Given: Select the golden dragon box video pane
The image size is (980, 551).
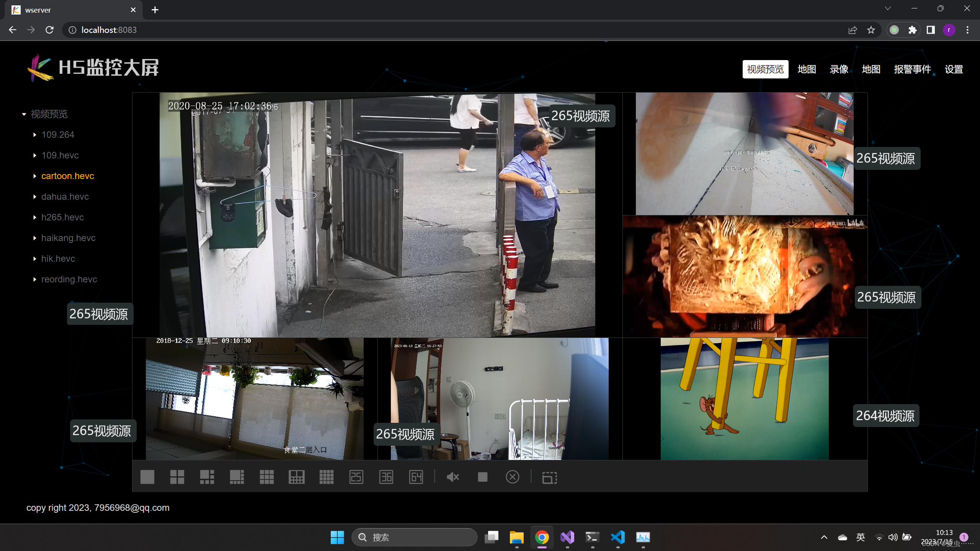Looking at the screenshot, I should pyautogui.click(x=745, y=276).
